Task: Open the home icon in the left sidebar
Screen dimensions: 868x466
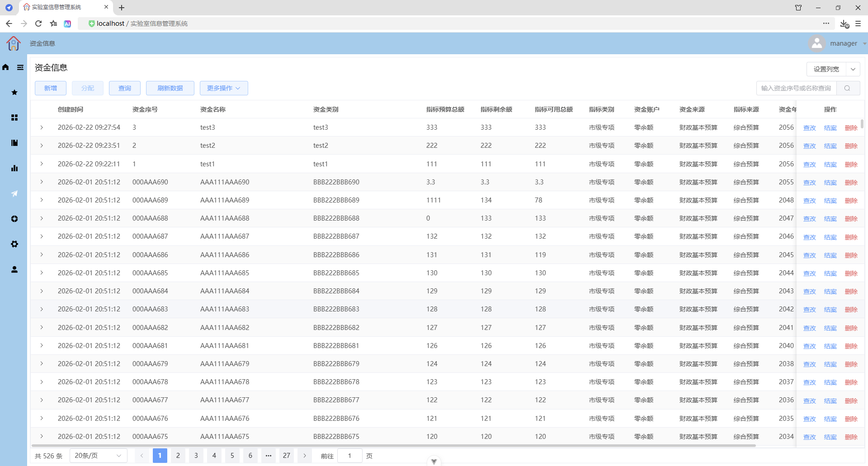Action: (x=5, y=67)
